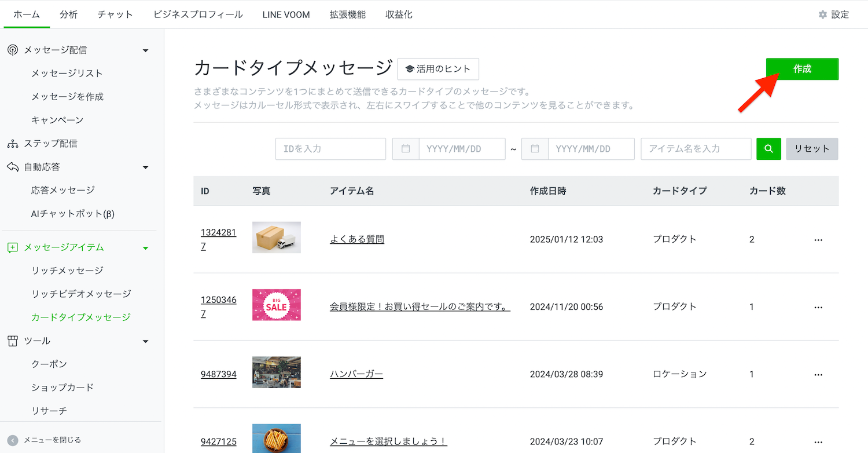
Task: Collapse sidebar with メニューを閉じる arrow
Action: [x=13, y=440]
